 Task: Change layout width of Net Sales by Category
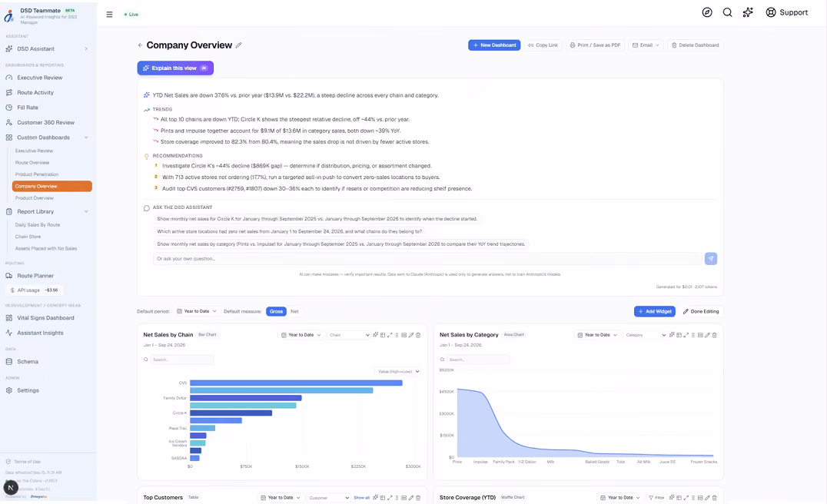click(x=700, y=335)
